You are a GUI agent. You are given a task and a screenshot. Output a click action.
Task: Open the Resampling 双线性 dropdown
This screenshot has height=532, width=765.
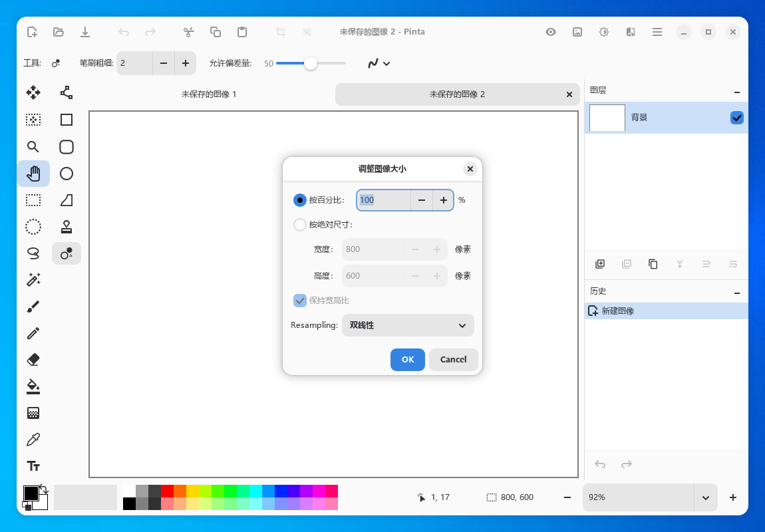click(408, 325)
